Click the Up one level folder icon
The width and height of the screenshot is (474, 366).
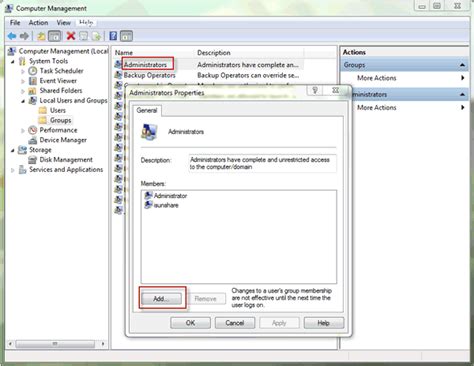coord(41,36)
